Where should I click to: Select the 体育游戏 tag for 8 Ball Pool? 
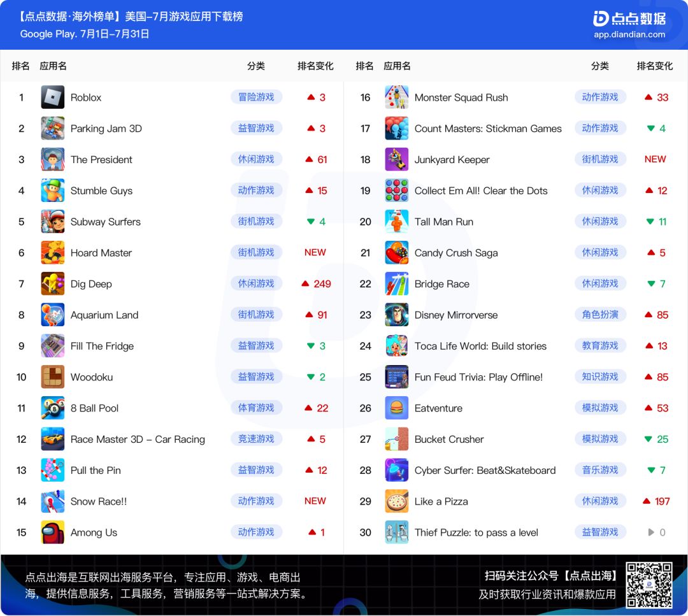coord(256,408)
